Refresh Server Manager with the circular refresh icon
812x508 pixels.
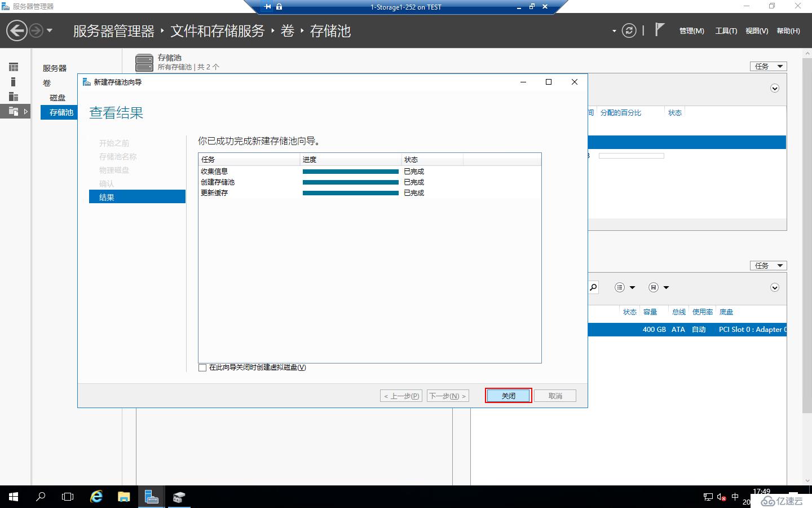click(x=629, y=30)
